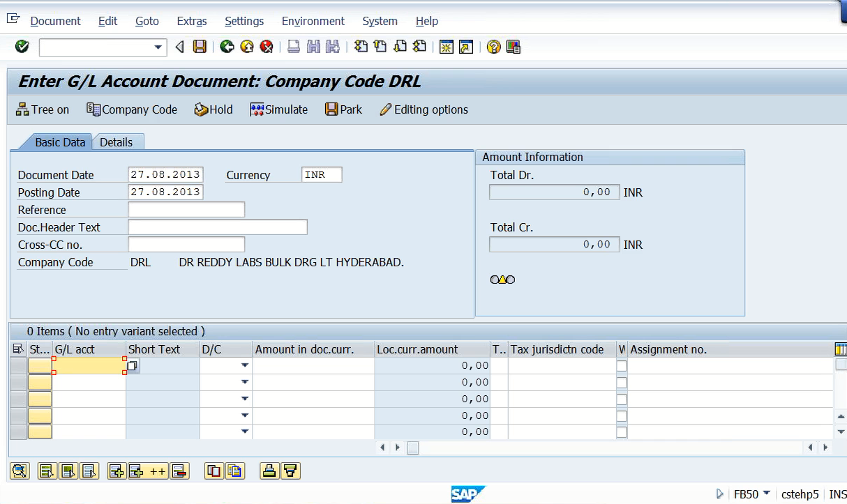Click the Tree on button

43,109
